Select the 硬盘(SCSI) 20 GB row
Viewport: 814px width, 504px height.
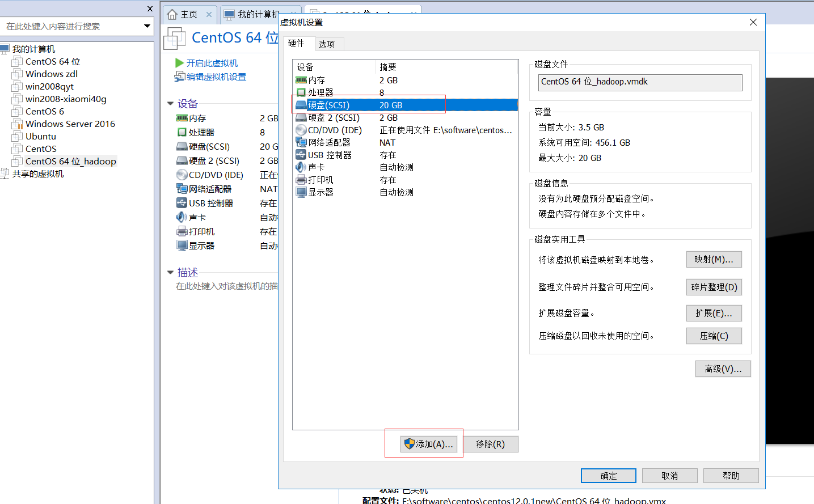(406, 105)
